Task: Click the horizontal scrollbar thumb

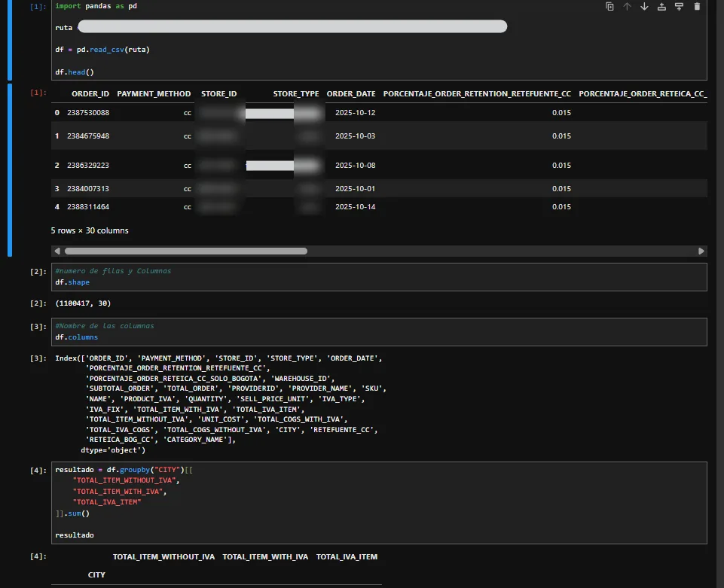Action: coord(186,251)
